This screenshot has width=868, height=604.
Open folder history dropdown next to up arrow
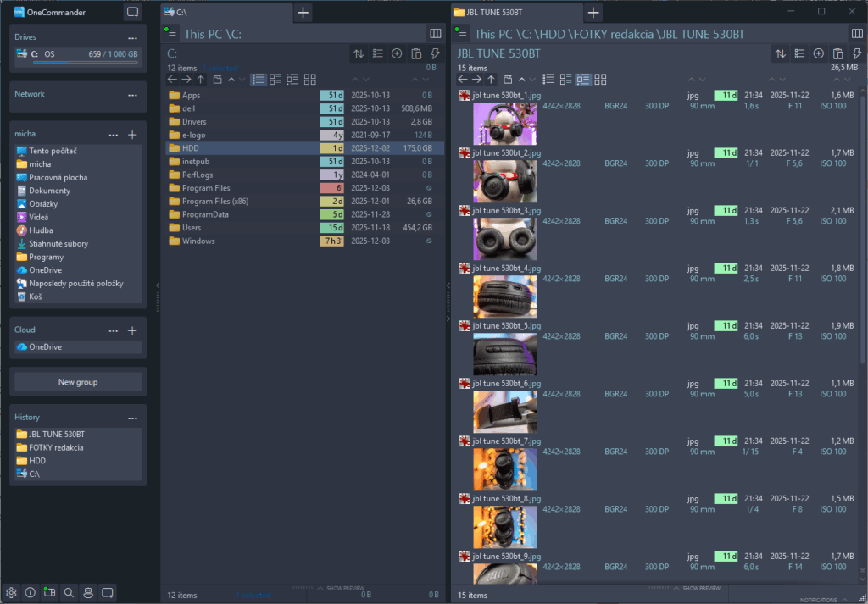[507, 79]
